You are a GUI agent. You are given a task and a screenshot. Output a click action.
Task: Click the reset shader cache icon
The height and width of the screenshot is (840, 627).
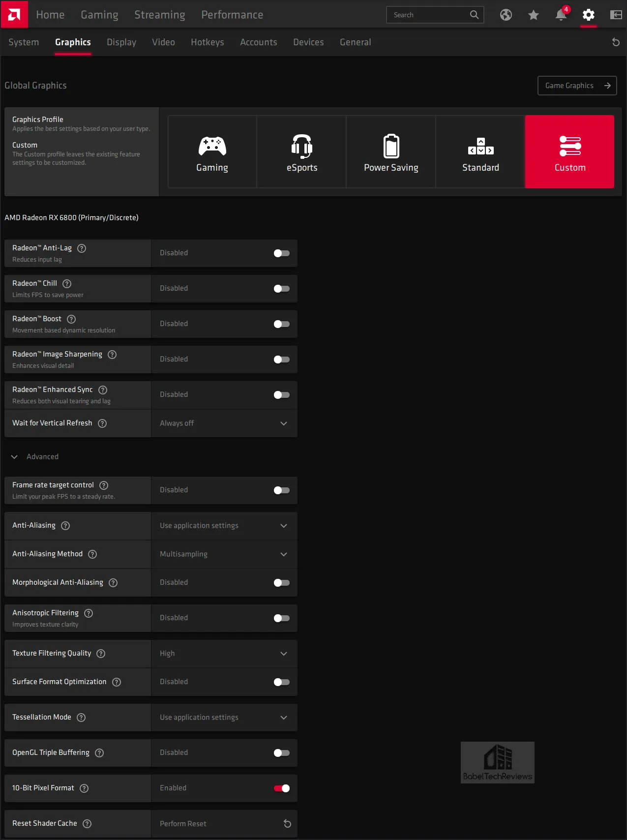coord(288,824)
